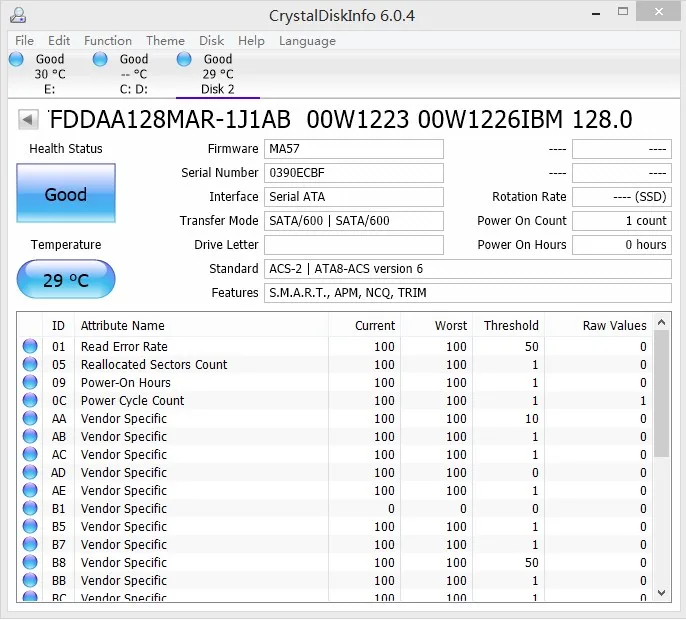Click the attribute list vertical scrollbar thumb
Viewport: 686px width, 620px height.
662,394
